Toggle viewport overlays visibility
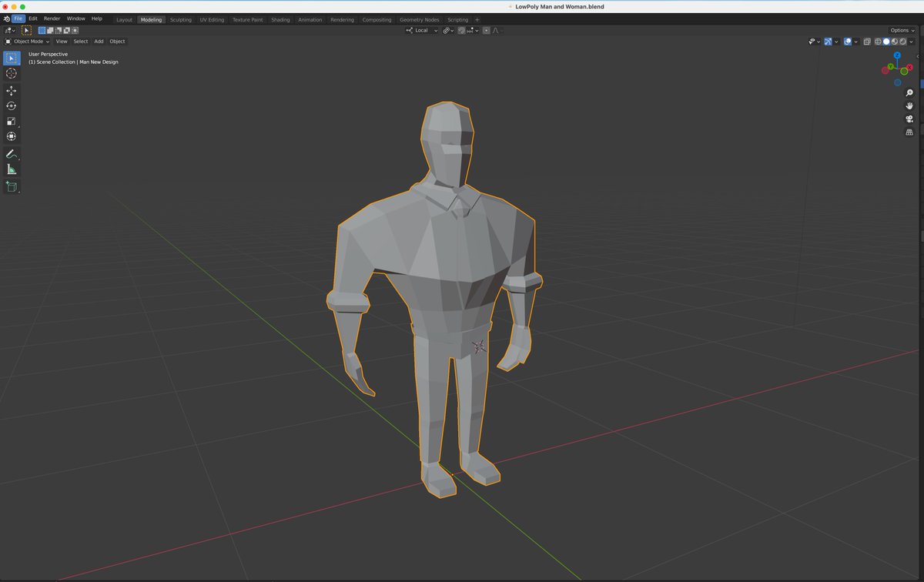924x582 pixels. [848, 42]
